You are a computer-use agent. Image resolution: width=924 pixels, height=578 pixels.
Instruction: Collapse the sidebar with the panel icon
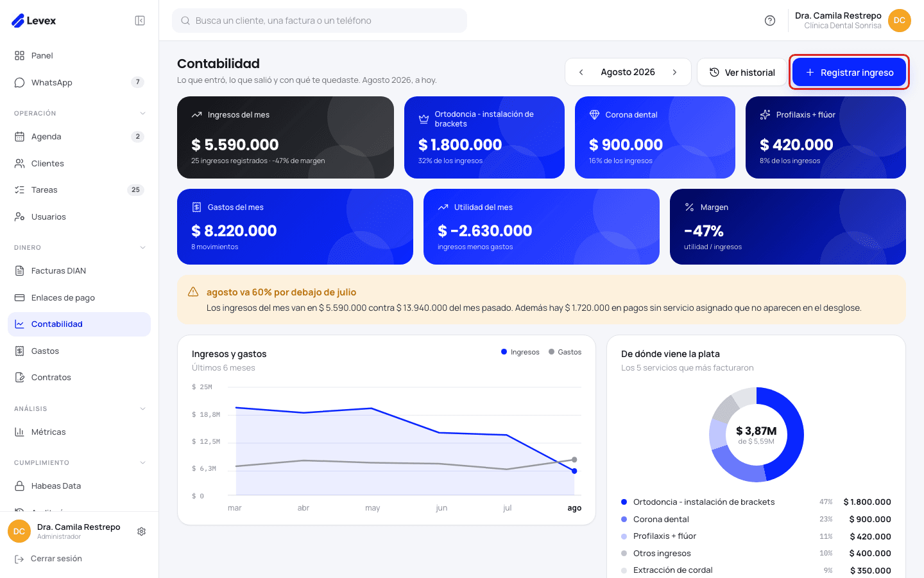[x=140, y=21]
